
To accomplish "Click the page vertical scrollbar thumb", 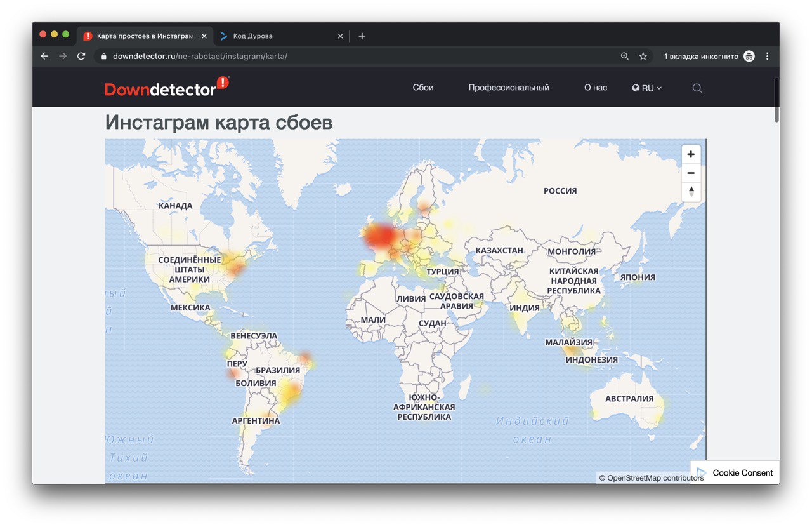I will tap(776, 100).
